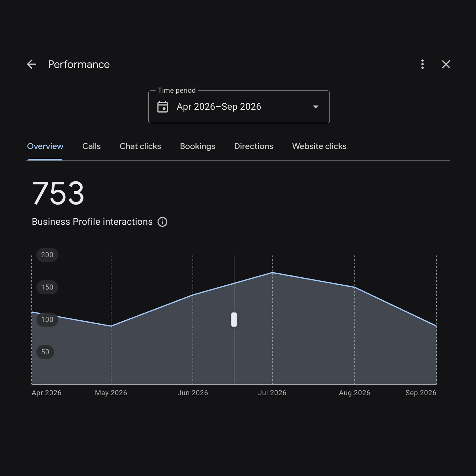Select the Overview tab
476x476 pixels.
click(45, 146)
